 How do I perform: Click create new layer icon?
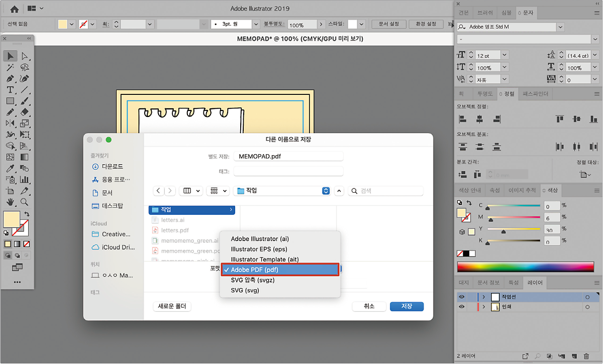coord(574,356)
